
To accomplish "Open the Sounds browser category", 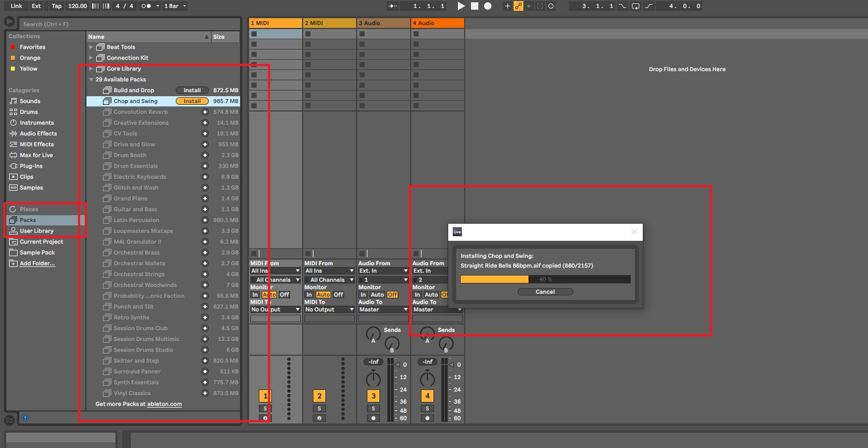I will (x=30, y=101).
